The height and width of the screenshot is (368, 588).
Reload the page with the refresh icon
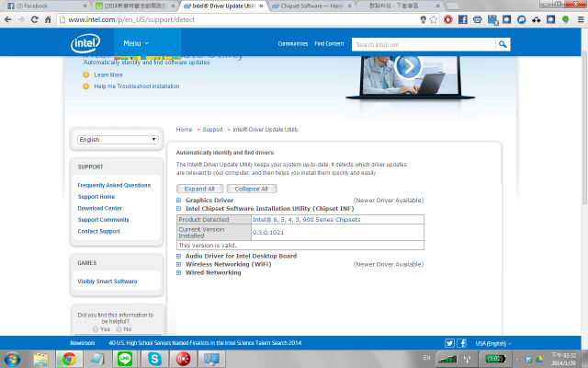(x=35, y=19)
